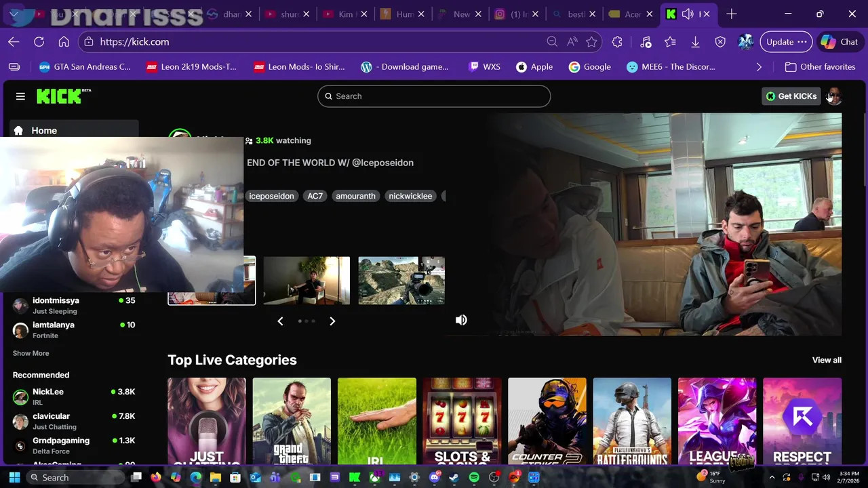The height and width of the screenshot is (488, 868).
Task: Open the Copilot Chat button
Action: click(840, 42)
